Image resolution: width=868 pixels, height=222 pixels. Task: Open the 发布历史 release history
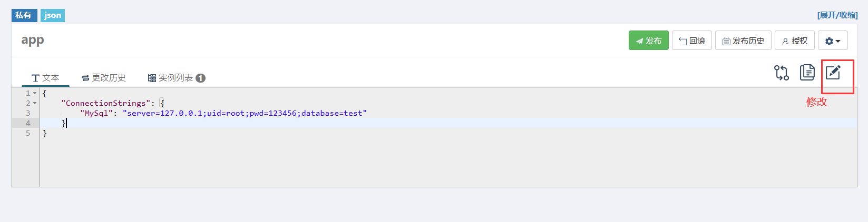[x=743, y=41]
